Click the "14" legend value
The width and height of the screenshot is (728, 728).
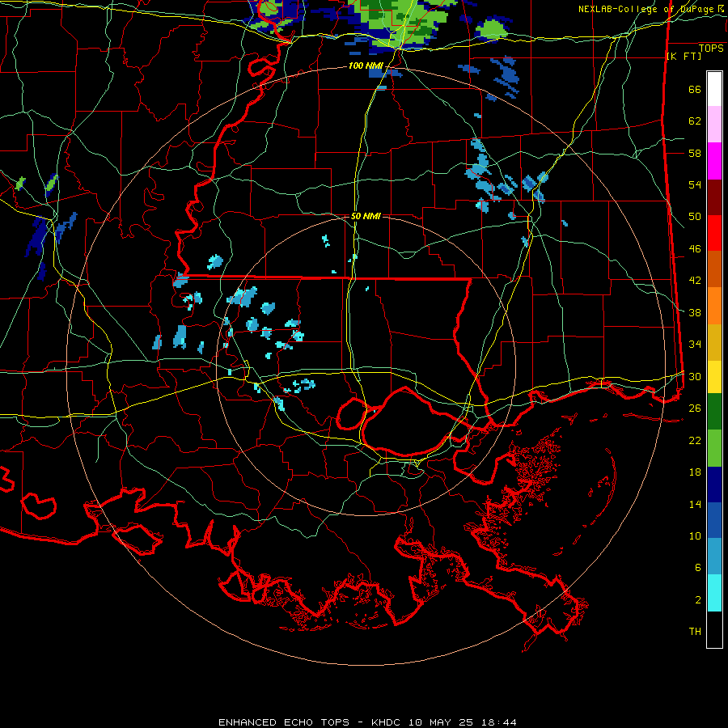[695, 504]
